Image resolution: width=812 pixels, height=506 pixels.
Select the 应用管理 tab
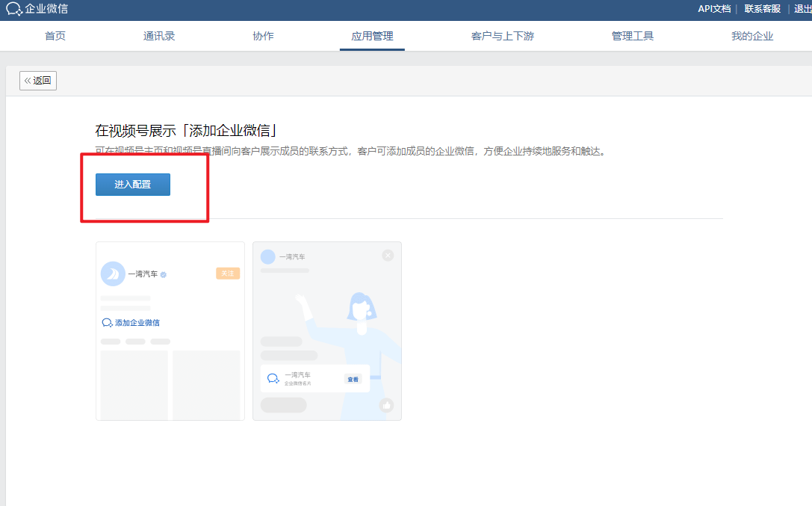point(372,36)
